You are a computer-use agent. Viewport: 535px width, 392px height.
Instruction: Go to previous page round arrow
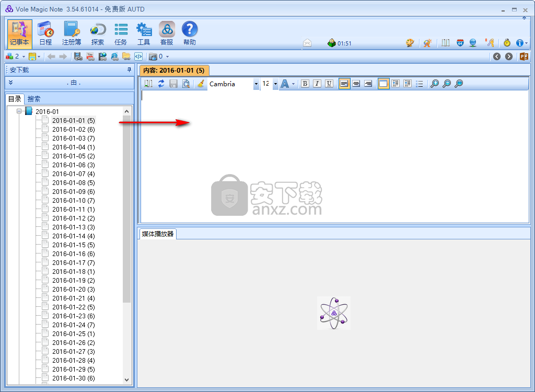(497, 56)
